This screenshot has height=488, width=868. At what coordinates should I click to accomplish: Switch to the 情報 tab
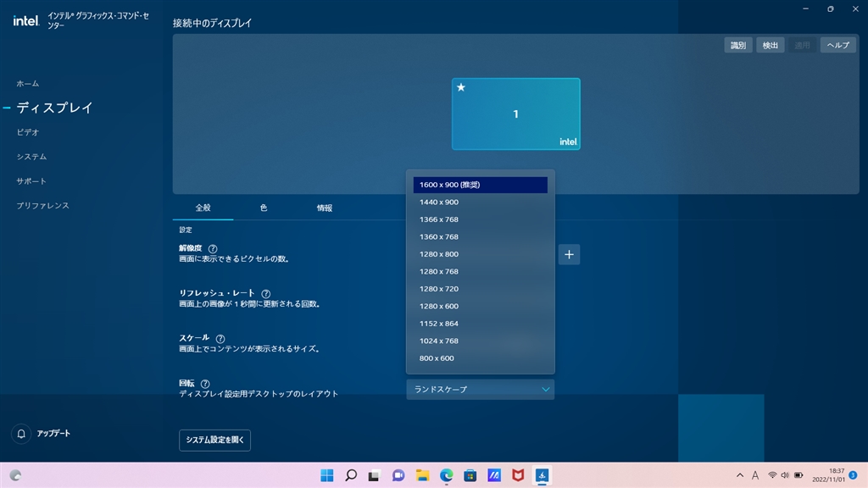pyautogui.click(x=325, y=208)
